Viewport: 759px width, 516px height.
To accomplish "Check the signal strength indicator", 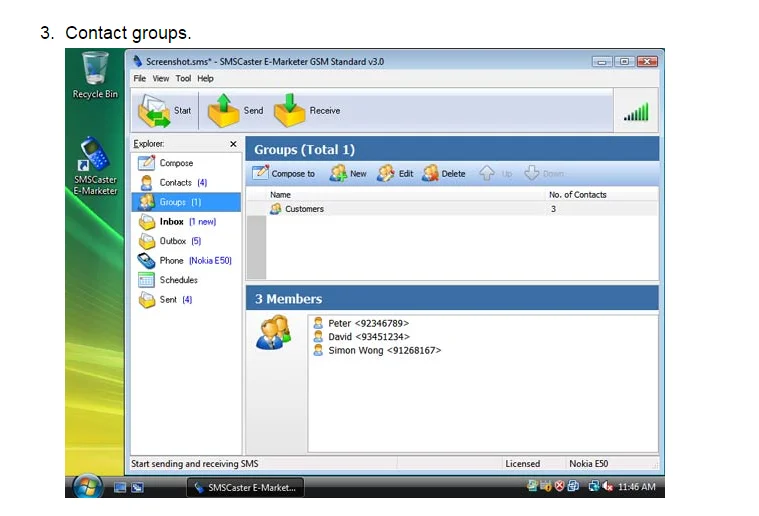I will (636, 112).
